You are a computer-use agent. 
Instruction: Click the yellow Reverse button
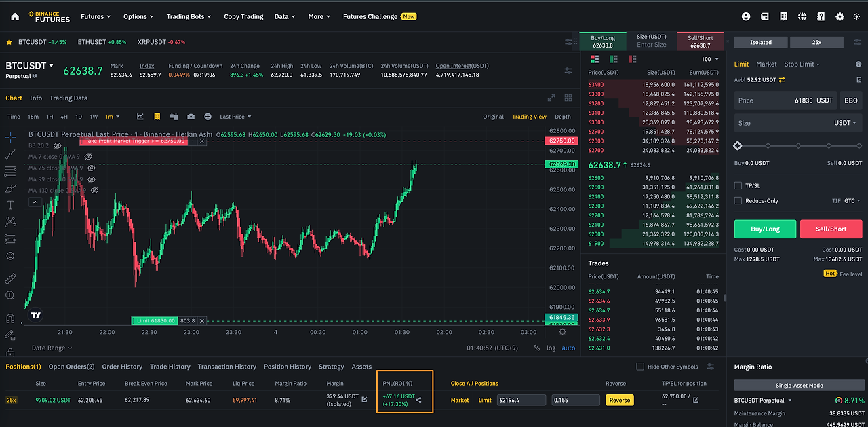pyautogui.click(x=619, y=400)
